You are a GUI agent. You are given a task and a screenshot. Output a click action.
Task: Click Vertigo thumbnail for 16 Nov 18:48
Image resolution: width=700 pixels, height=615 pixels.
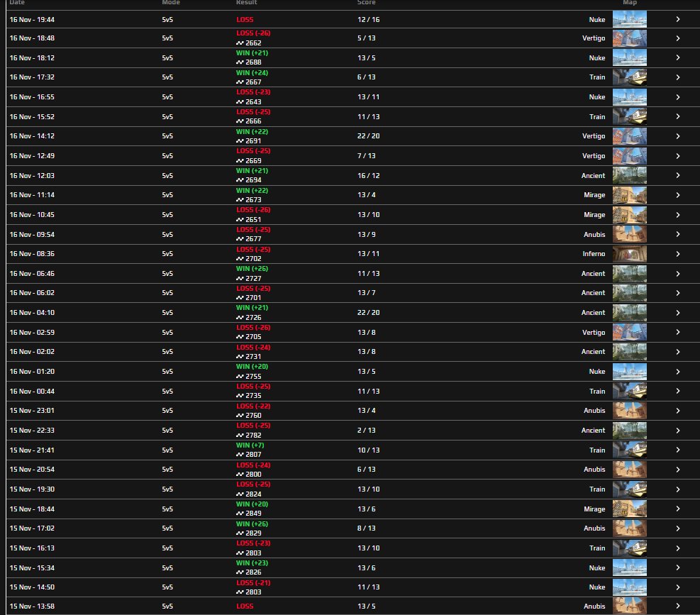[630, 38]
